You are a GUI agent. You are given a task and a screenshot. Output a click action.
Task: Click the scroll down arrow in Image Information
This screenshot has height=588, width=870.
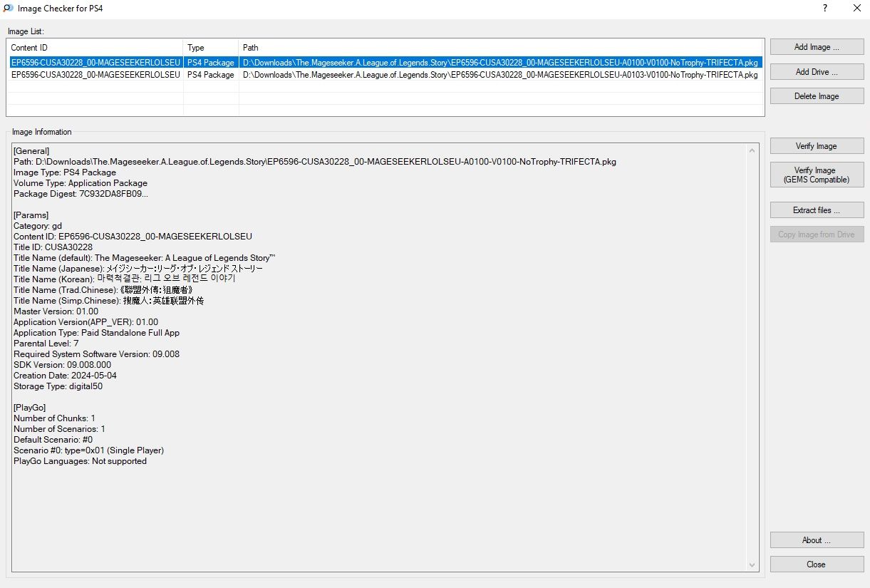[752, 564]
